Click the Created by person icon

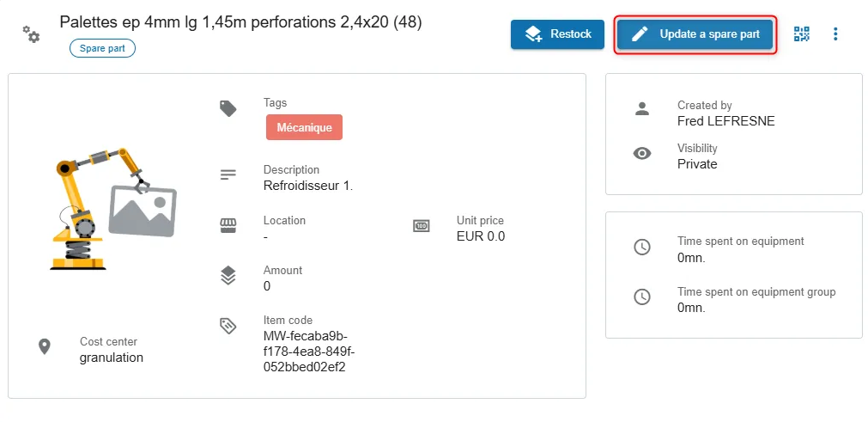point(642,108)
